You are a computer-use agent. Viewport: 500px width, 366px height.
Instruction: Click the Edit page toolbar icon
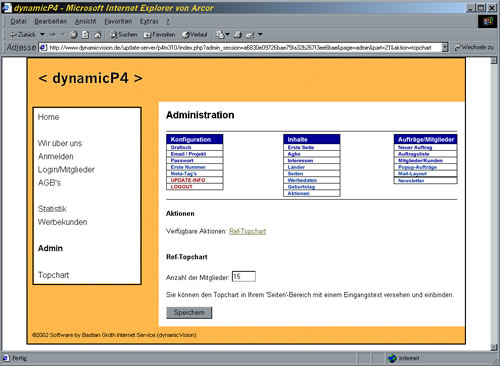tap(250, 34)
